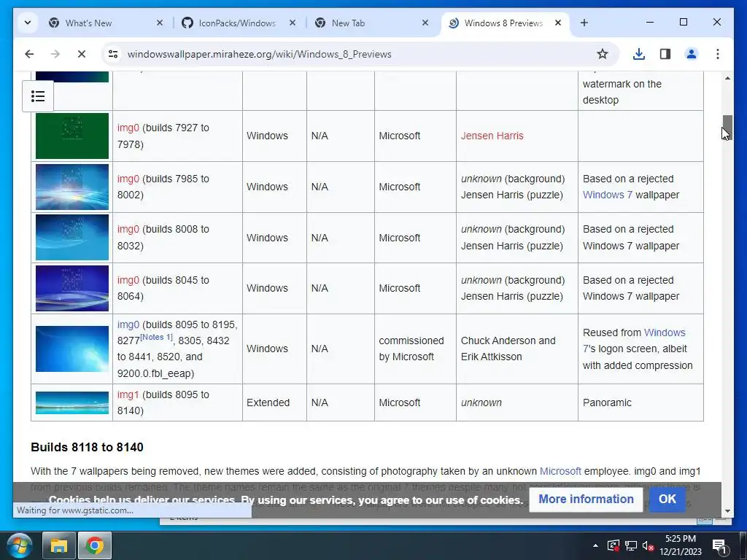The height and width of the screenshot is (560, 747).
Task: Open the Chrome three-dot menu
Action: (x=718, y=54)
